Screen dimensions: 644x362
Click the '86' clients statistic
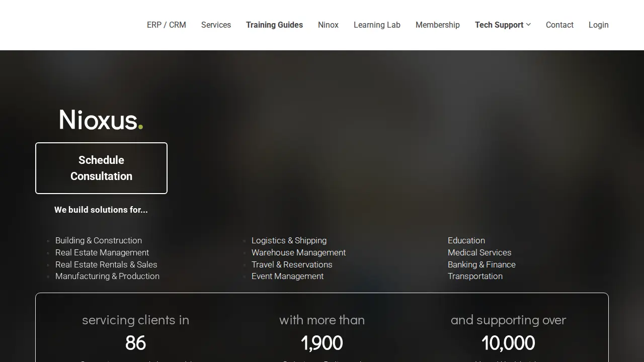(135, 343)
